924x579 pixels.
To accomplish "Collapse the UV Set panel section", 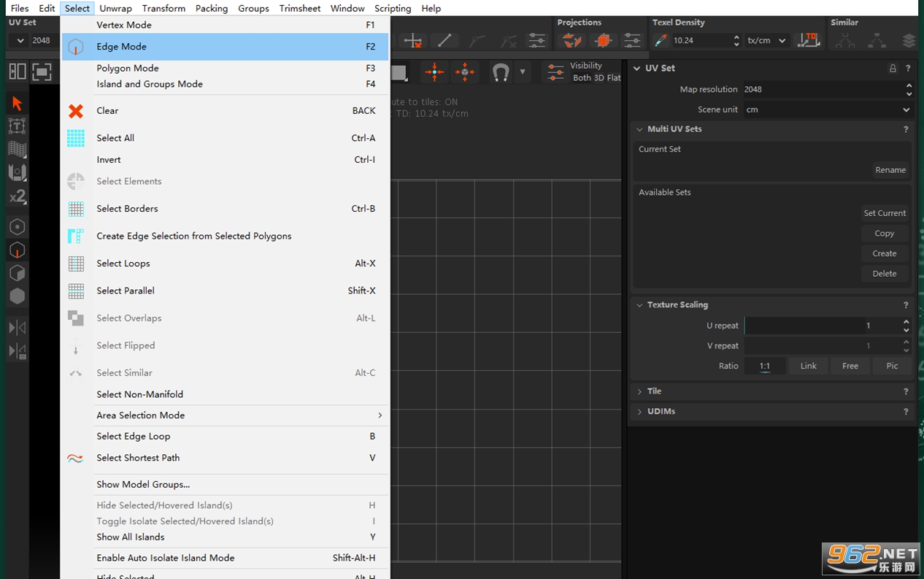I will click(636, 69).
